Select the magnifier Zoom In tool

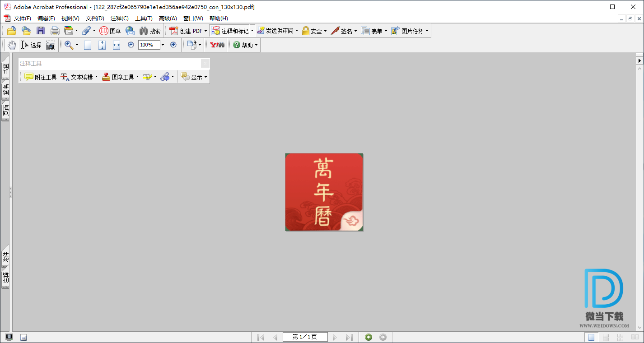(x=69, y=45)
